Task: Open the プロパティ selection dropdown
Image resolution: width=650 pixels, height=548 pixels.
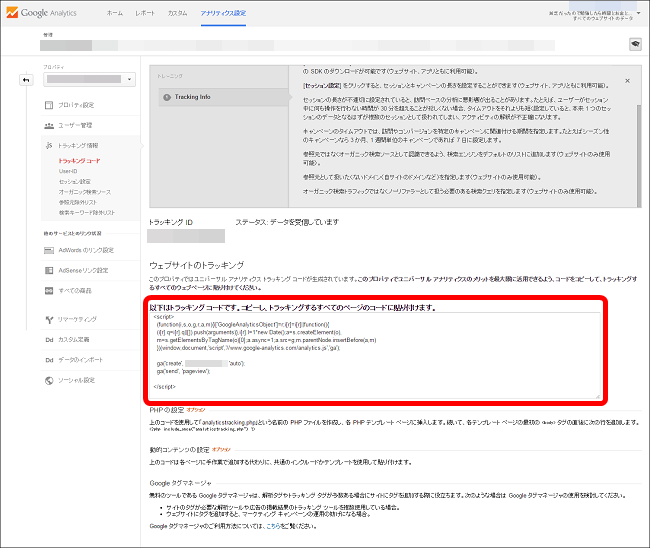Action: [x=89, y=79]
